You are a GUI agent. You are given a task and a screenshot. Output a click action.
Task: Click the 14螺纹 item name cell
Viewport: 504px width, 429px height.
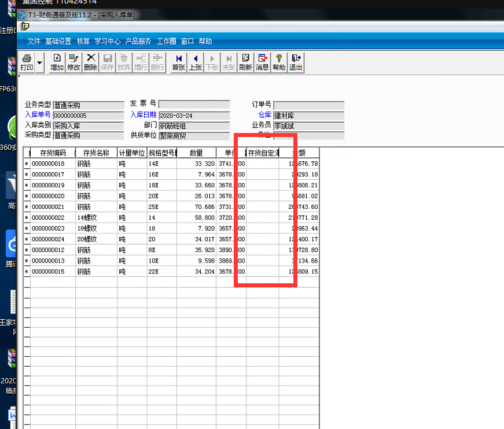(96, 217)
